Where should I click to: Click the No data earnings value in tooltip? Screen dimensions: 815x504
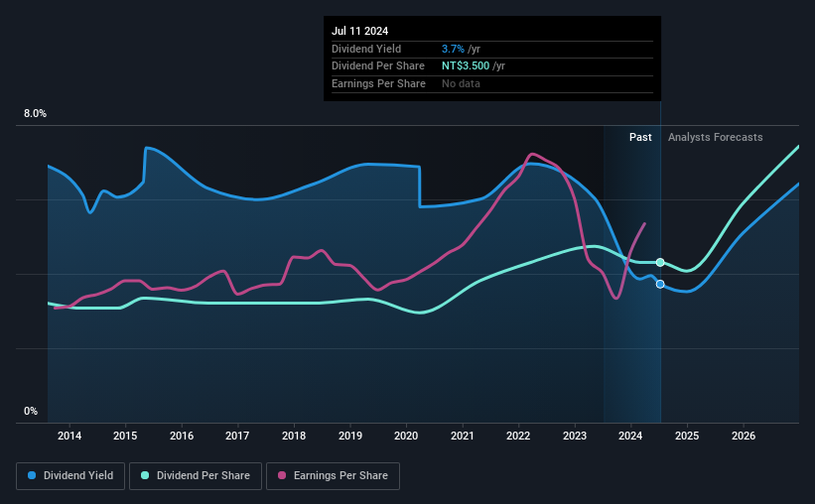tap(461, 83)
